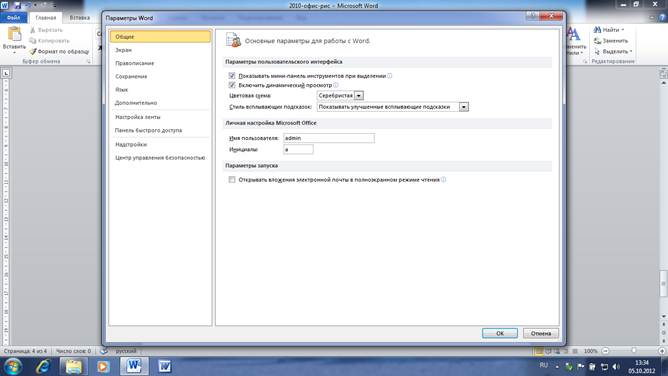Click the Имя пользователя input field

329,138
